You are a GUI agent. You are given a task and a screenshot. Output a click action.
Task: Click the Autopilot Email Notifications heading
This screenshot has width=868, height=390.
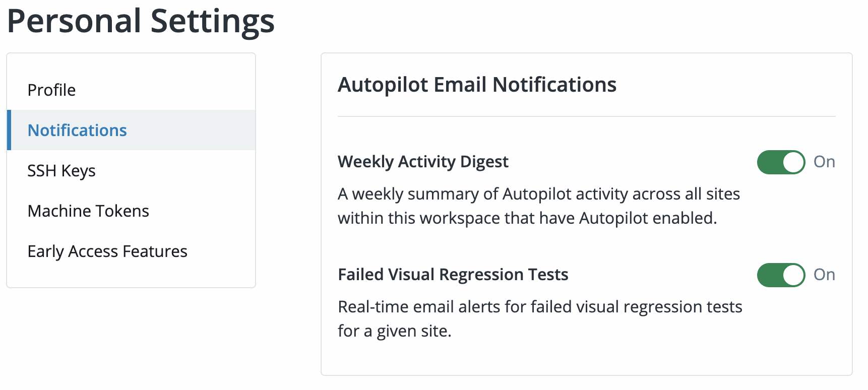[477, 85]
